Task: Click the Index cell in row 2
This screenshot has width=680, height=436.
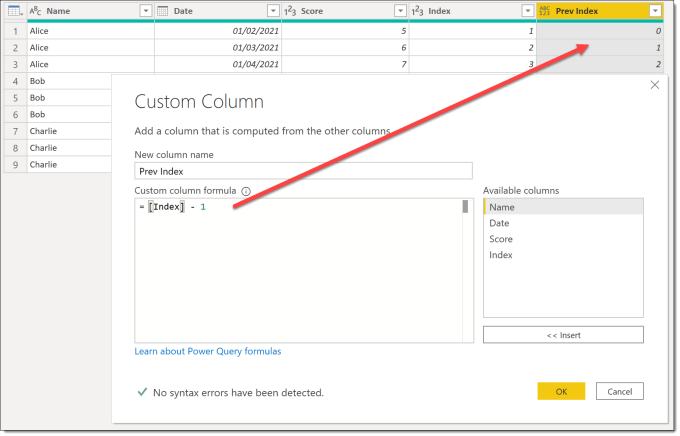Action: [473, 48]
